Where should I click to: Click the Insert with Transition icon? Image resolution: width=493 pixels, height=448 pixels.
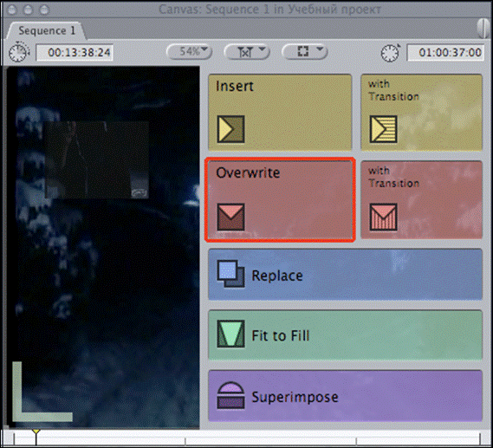point(383,129)
